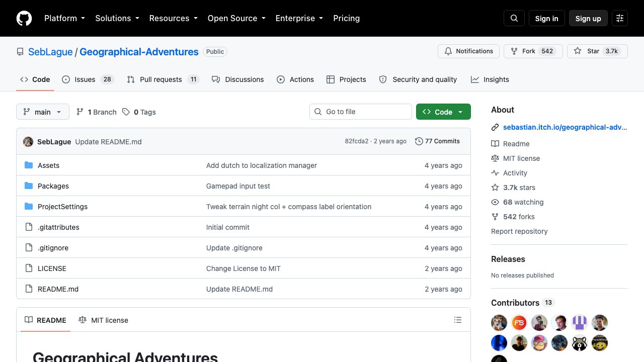Image resolution: width=644 pixels, height=362 pixels.
Task: Click the Report repository link
Action: coord(519,231)
